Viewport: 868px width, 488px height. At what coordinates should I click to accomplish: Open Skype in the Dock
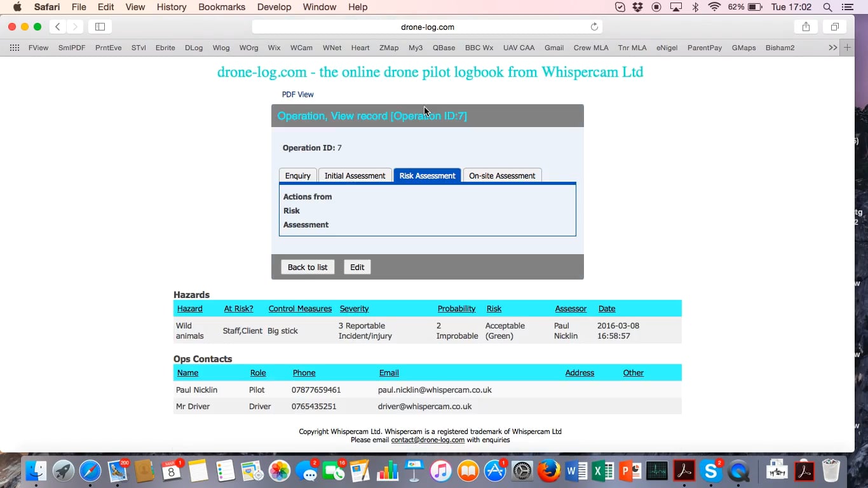click(x=711, y=471)
